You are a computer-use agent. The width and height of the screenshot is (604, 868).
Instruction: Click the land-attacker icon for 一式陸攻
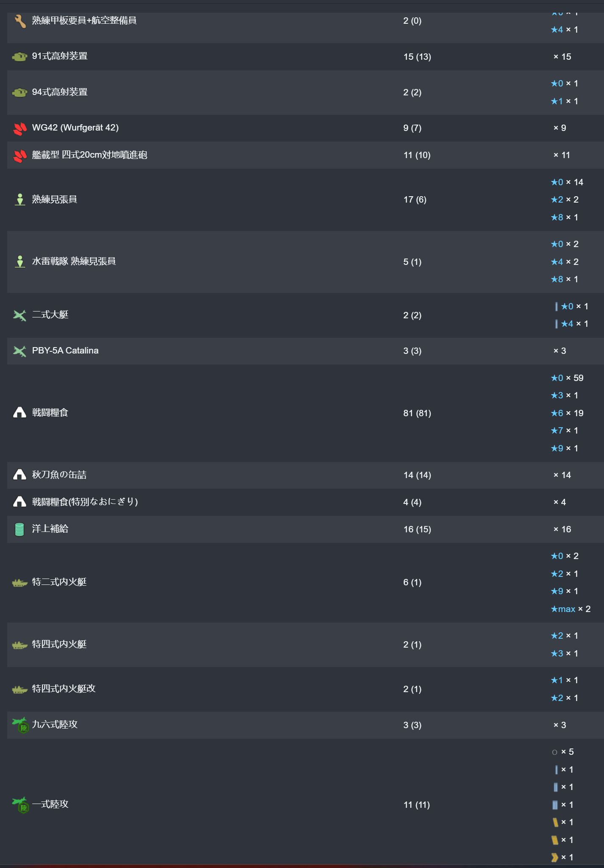[21, 804]
